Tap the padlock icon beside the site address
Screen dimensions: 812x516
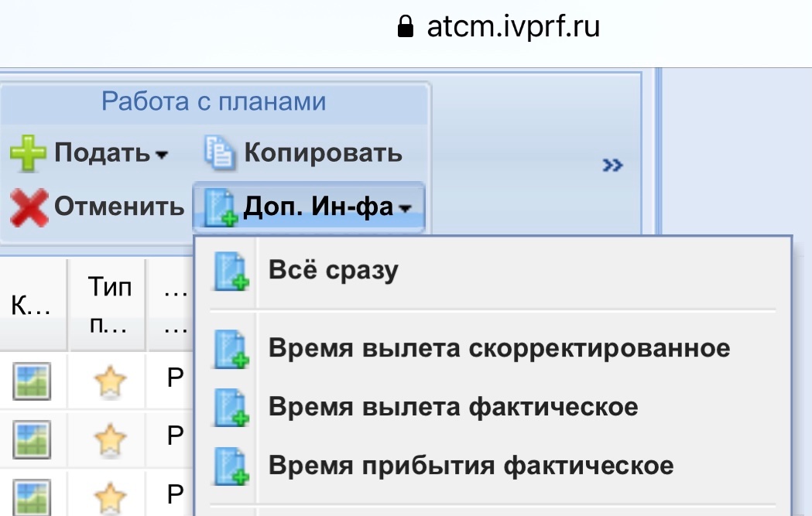pos(404,28)
